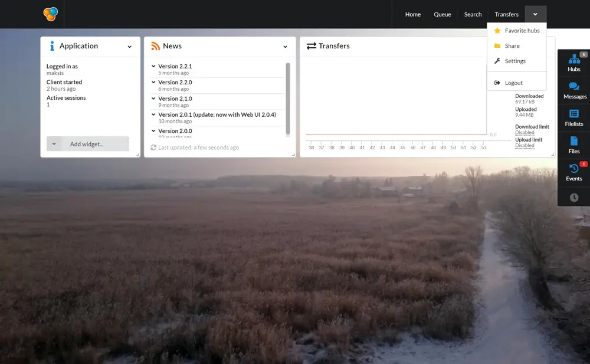Click the AirDC++ logo icon
Viewport: 590px width, 364px height.
51,14
